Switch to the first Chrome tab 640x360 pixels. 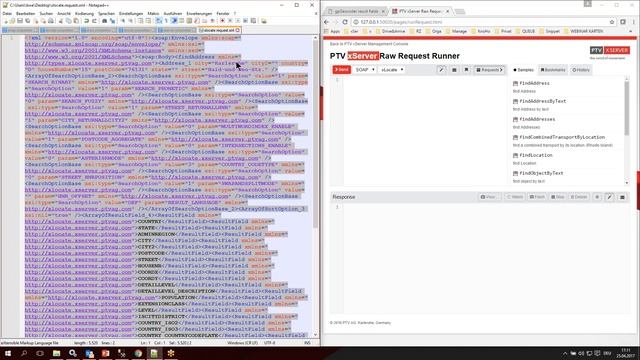(356, 11)
